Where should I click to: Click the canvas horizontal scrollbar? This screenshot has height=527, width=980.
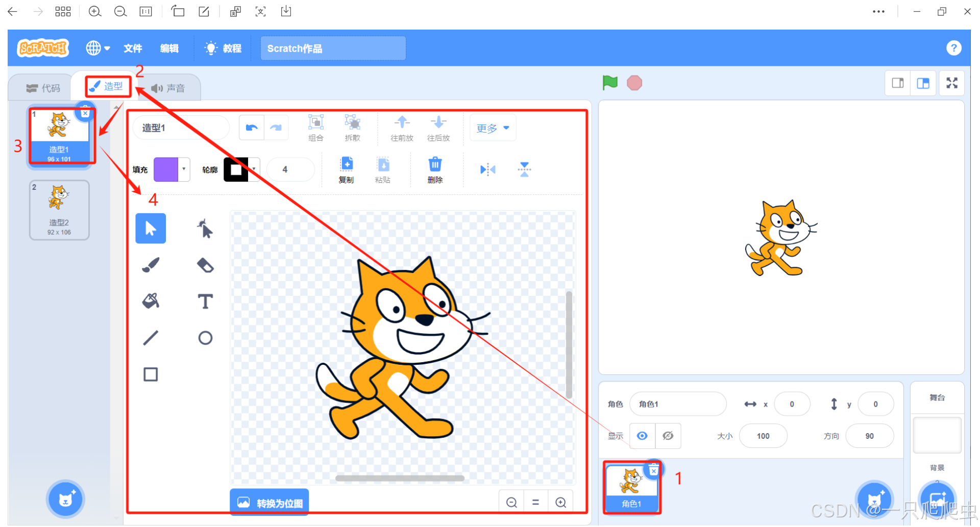point(400,478)
